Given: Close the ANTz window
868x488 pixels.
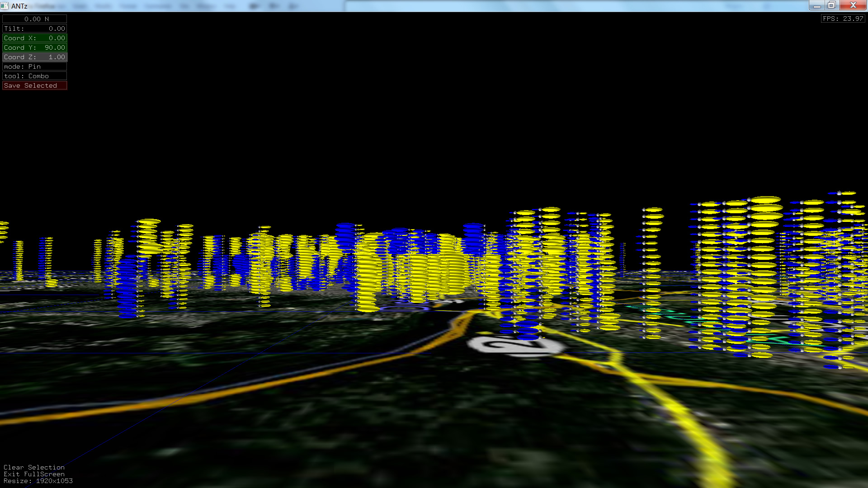Looking at the screenshot, I should point(853,5).
